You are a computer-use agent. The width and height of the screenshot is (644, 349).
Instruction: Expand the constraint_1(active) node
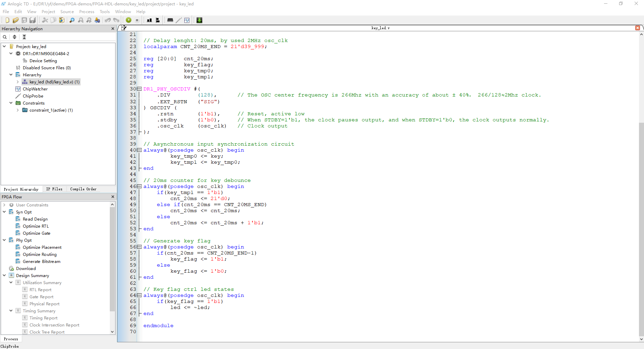click(x=18, y=110)
